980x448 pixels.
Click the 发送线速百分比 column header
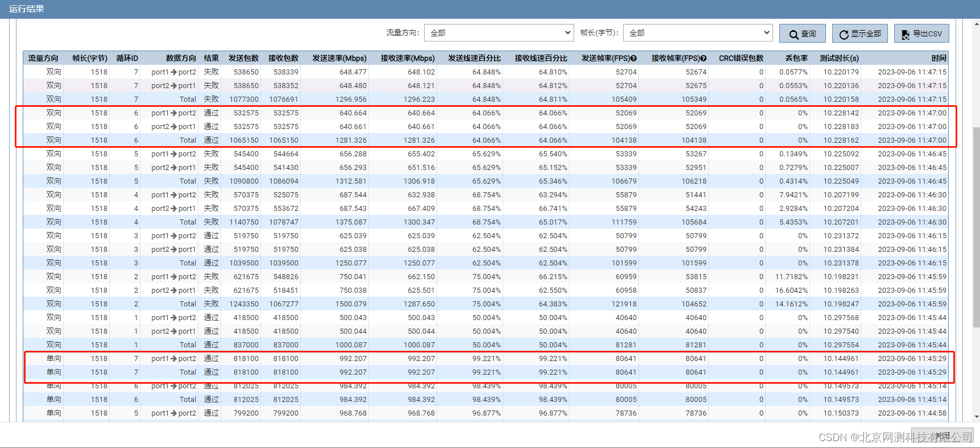pos(475,59)
